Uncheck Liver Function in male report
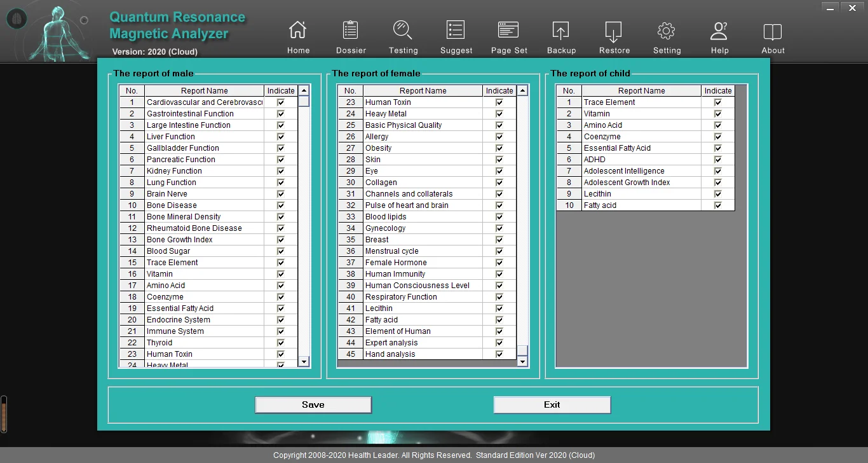Viewport: 868px width, 463px height. pos(281,137)
